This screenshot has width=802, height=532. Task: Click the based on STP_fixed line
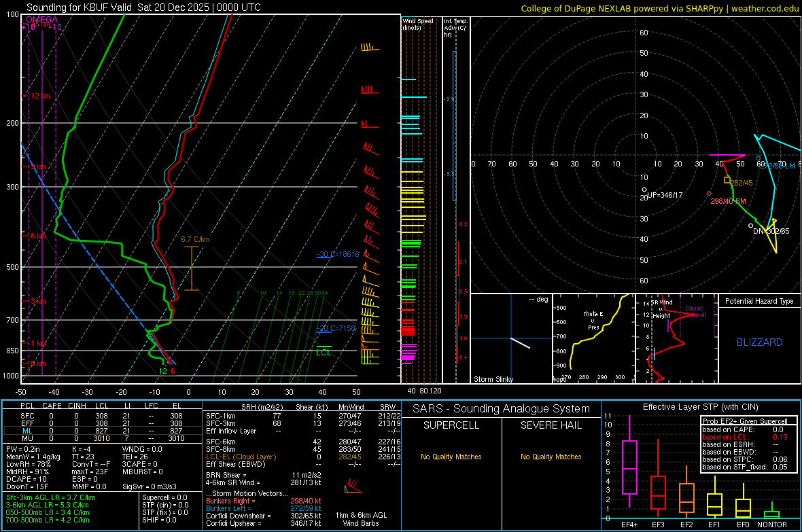click(745, 467)
